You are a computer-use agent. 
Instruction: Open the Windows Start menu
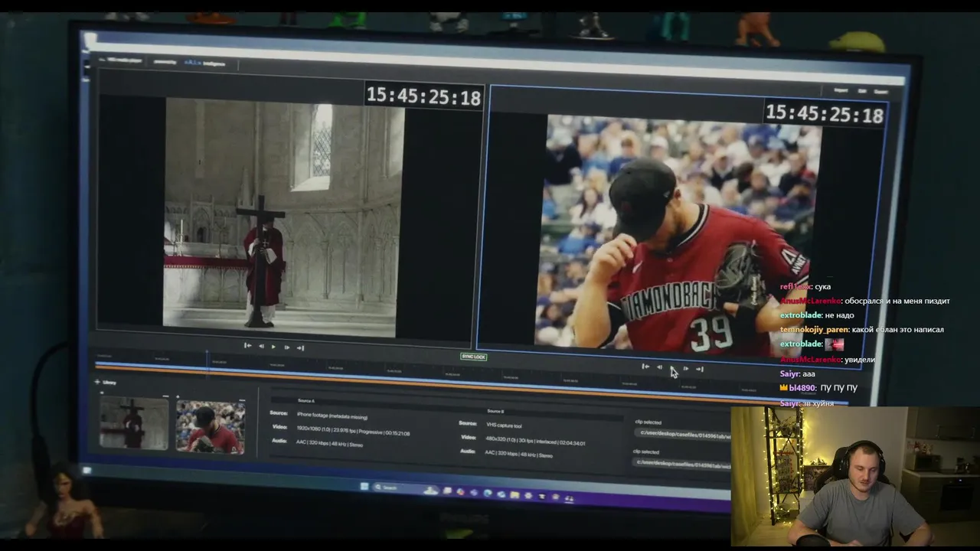[364, 487]
